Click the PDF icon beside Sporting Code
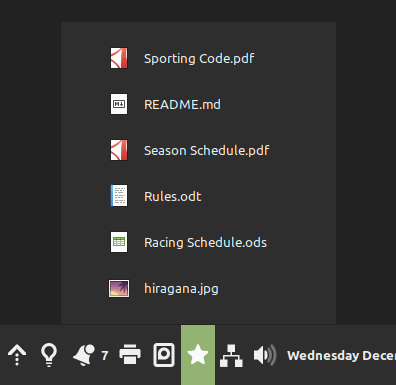Image resolution: width=396 pixels, height=385 pixels. (x=119, y=58)
